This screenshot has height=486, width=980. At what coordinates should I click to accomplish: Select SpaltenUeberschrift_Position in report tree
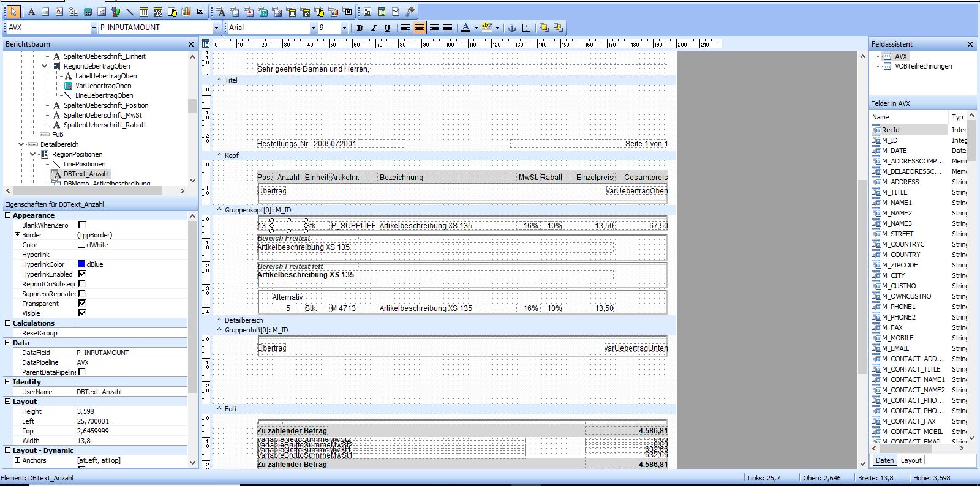(106, 105)
